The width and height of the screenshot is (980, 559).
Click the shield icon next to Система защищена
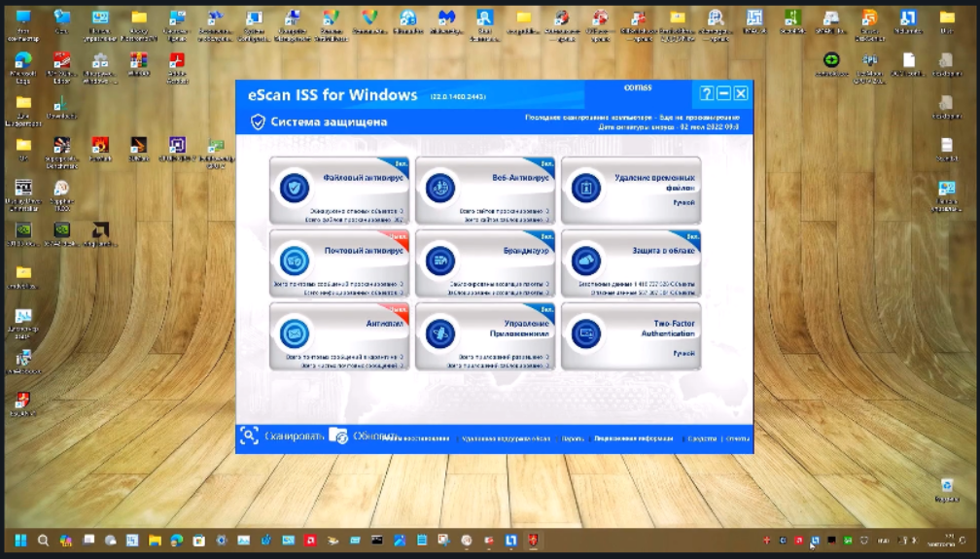coord(258,122)
